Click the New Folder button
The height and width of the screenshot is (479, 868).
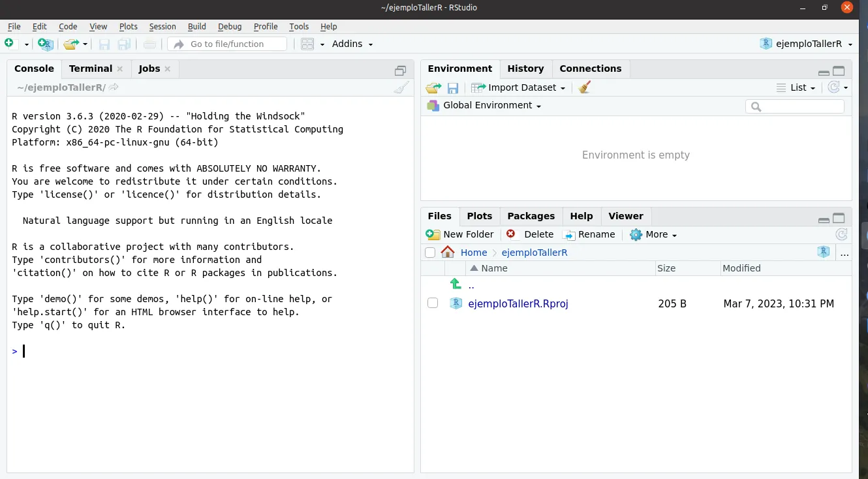[460, 234]
